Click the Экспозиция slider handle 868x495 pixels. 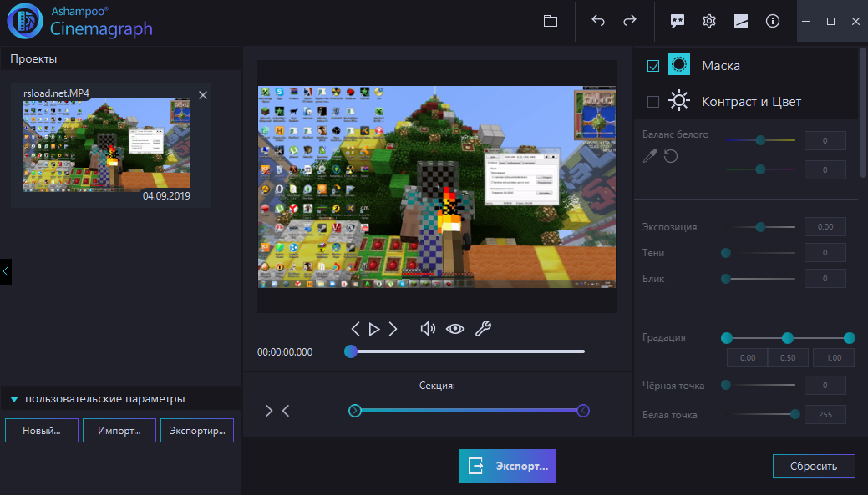coord(760,227)
